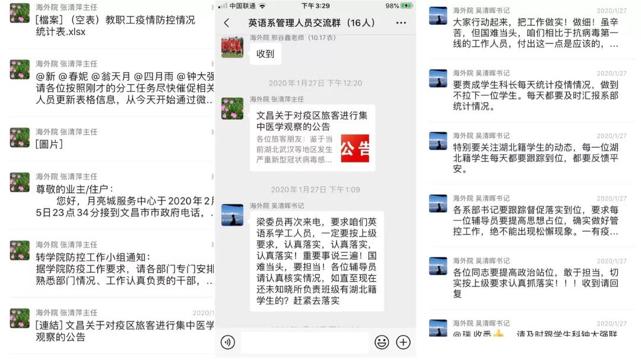Select the [圖片] message from 张清萍主任

111,139
